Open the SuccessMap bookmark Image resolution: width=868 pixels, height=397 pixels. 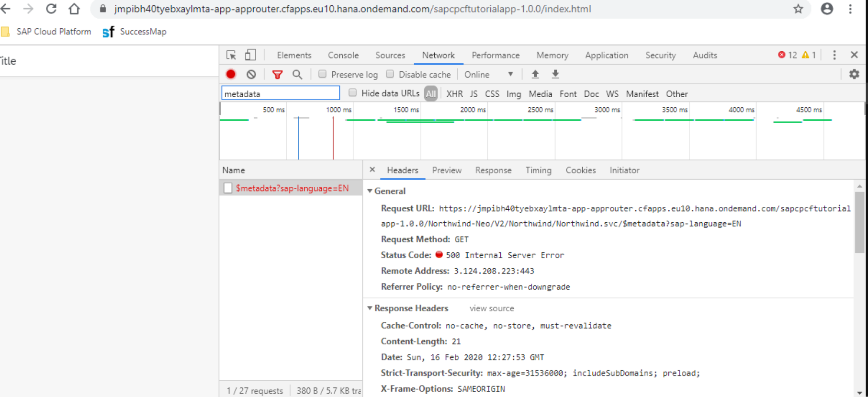(x=135, y=32)
